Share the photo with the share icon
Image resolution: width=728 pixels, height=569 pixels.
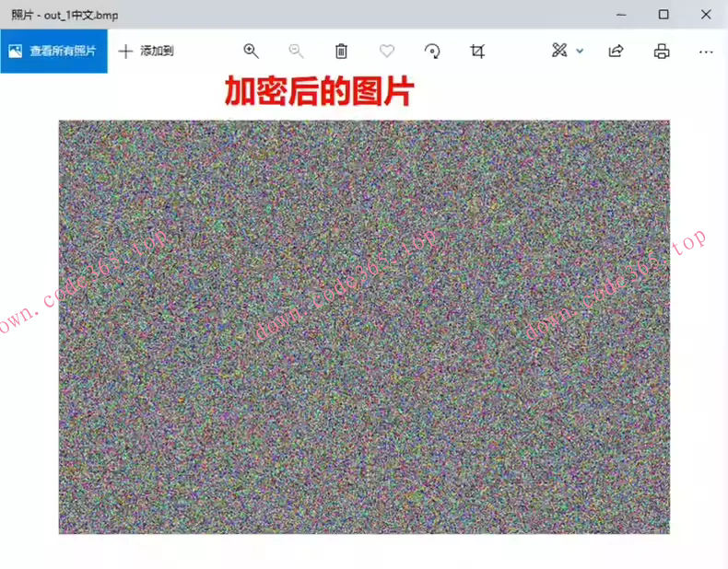point(616,51)
